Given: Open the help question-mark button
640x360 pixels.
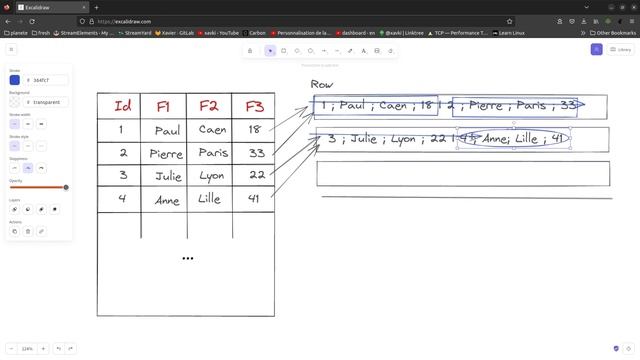Looking at the screenshot, I should pos(629,349).
